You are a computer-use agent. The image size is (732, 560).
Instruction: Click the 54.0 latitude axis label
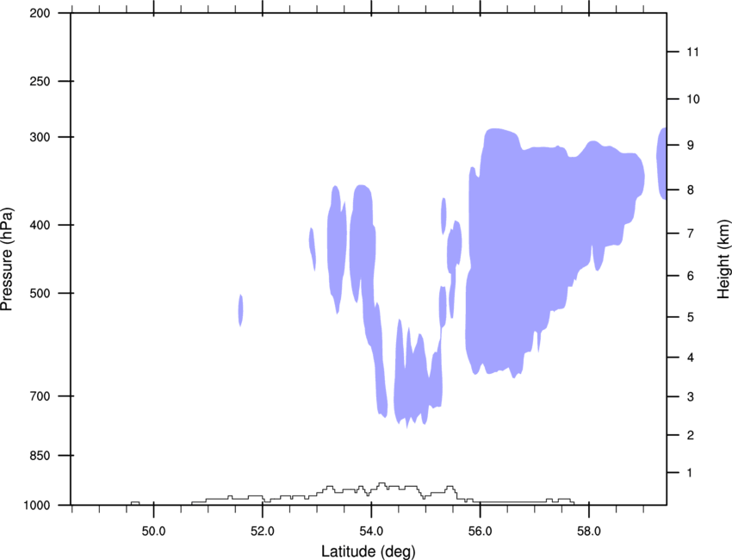(x=371, y=532)
